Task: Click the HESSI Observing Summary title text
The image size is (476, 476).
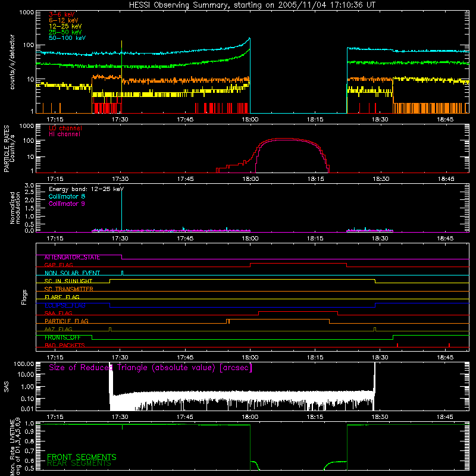Action: point(252,5)
